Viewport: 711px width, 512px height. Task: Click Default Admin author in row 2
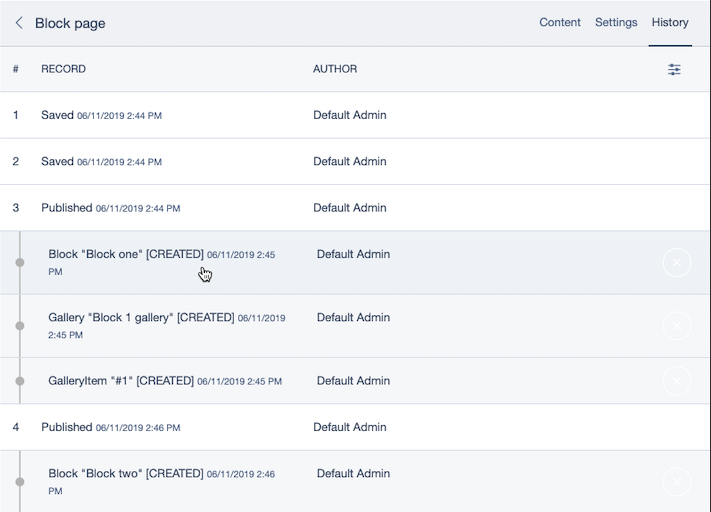[350, 161]
